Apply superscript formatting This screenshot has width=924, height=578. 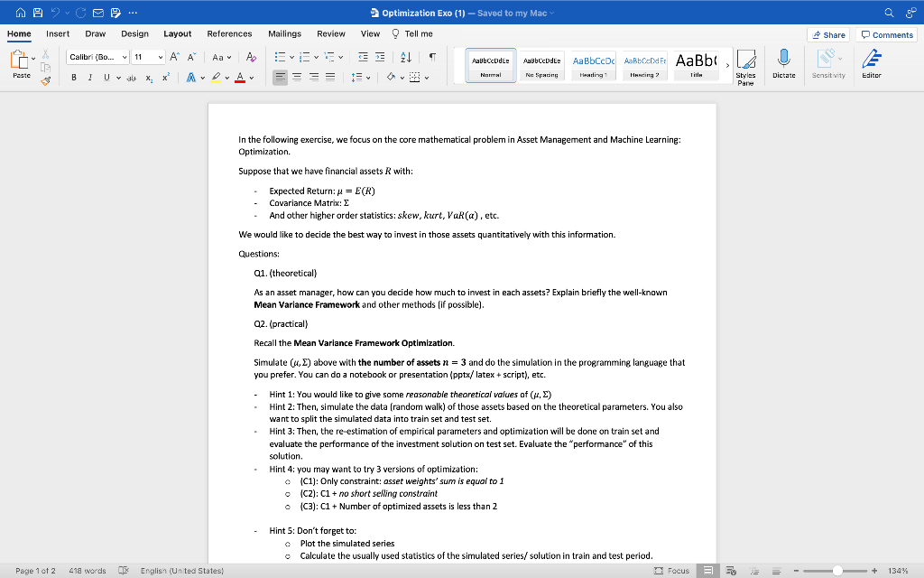point(165,77)
